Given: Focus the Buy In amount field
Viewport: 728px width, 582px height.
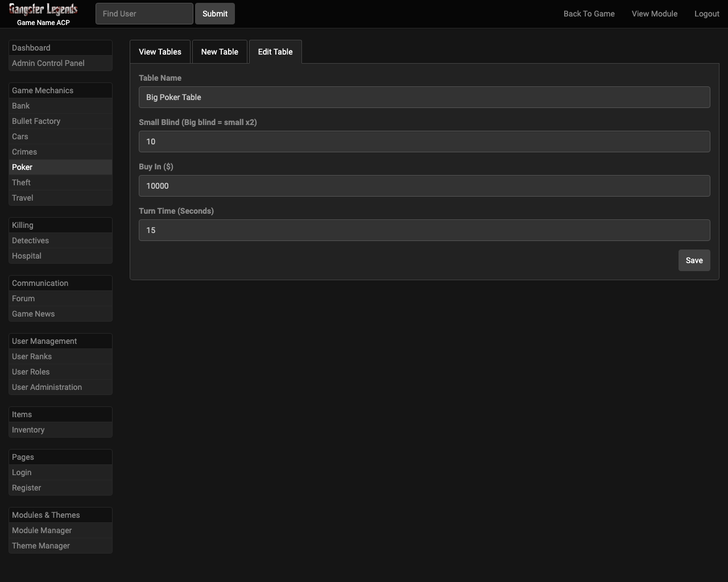Looking at the screenshot, I should (x=424, y=186).
